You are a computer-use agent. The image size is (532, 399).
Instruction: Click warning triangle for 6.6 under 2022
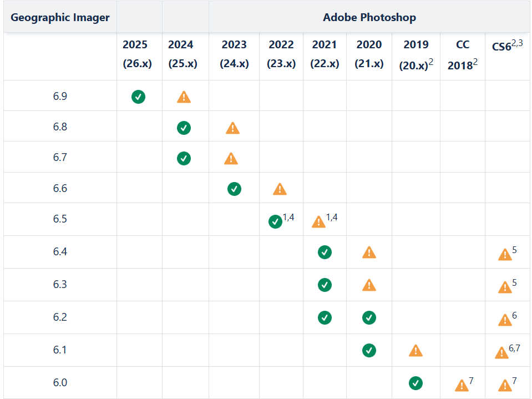(x=280, y=189)
